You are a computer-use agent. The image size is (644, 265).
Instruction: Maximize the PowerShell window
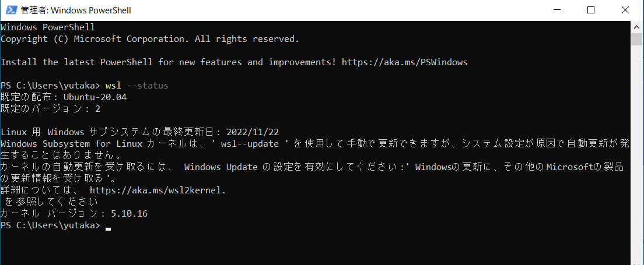point(590,10)
